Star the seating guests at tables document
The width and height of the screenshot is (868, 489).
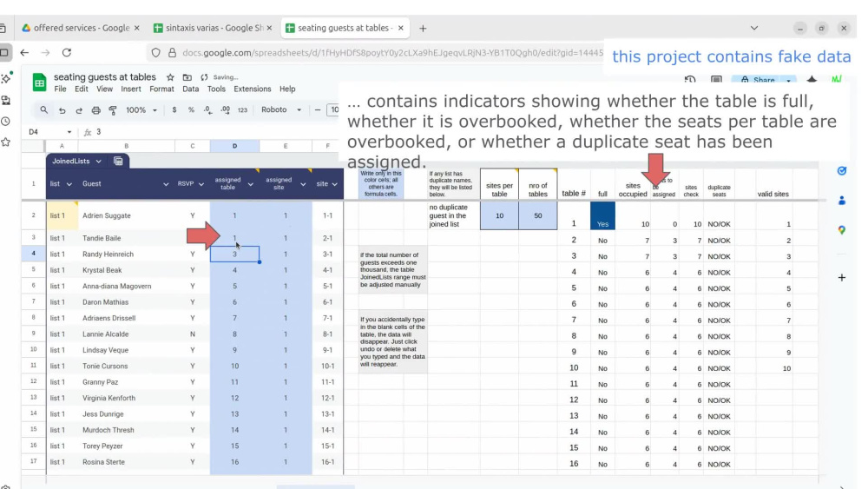click(x=170, y=77)
